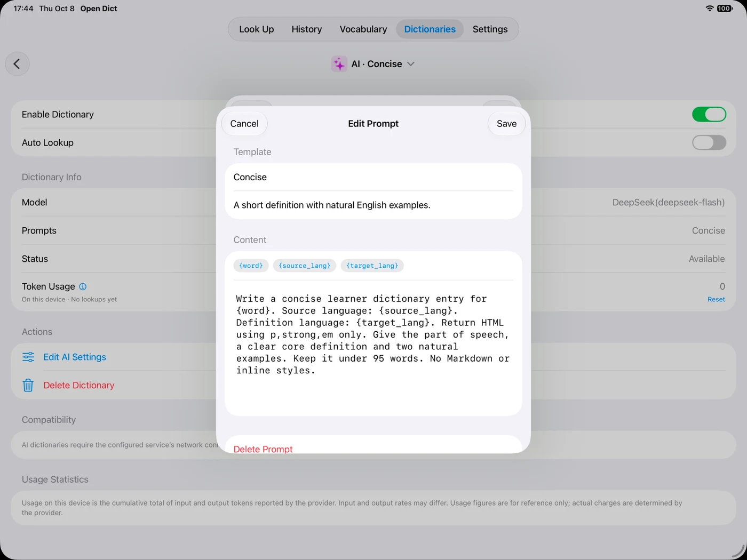
Task: Insert the {source_lang} placeholder chip
Action: pyautogui.click(x=305, y=266)
